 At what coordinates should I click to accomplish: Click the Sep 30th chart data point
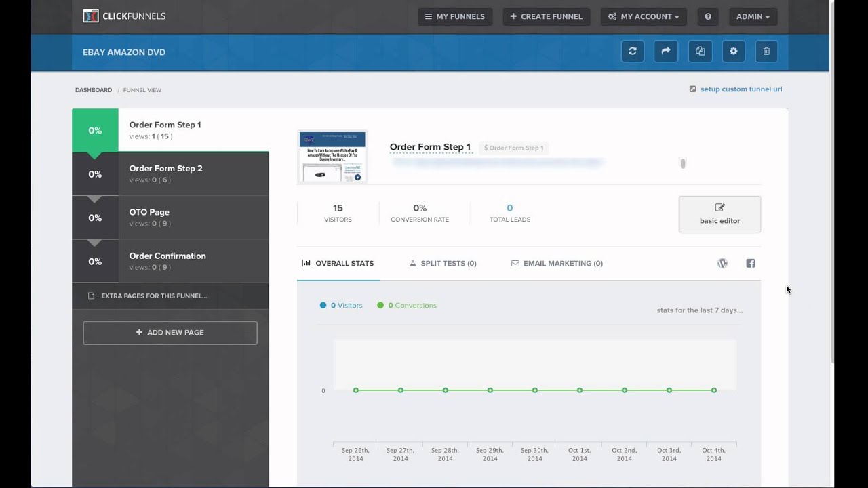click(x=535, y=390)
